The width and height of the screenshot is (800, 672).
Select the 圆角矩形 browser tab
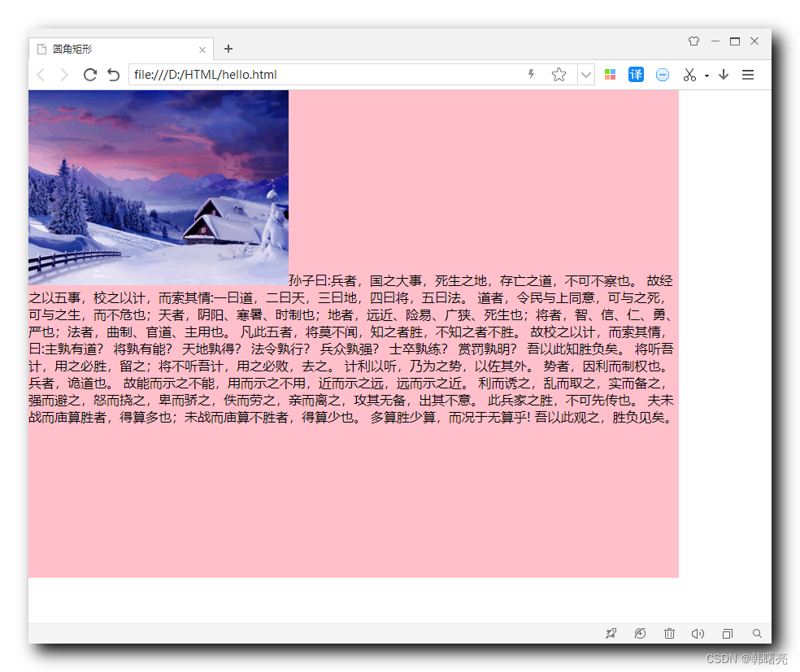(121, 49)
